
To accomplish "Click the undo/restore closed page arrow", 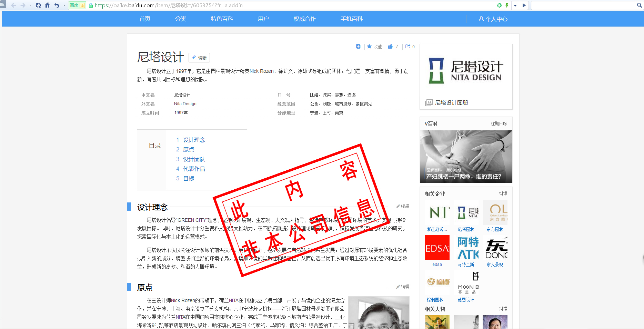I will click(x=57, y=5).
